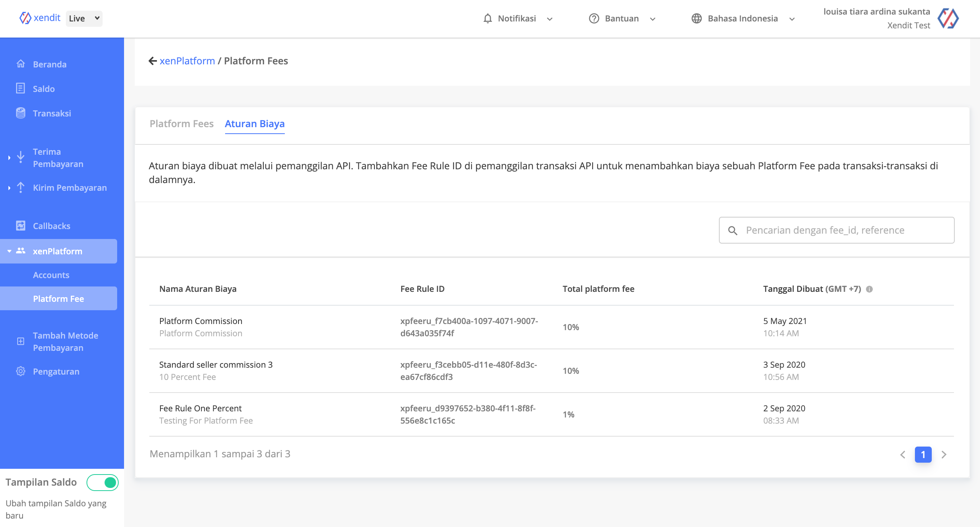980x527 pixels.
Task: Expand the Bahasa Indonesia language dropdown
Action: pos(743,18)
